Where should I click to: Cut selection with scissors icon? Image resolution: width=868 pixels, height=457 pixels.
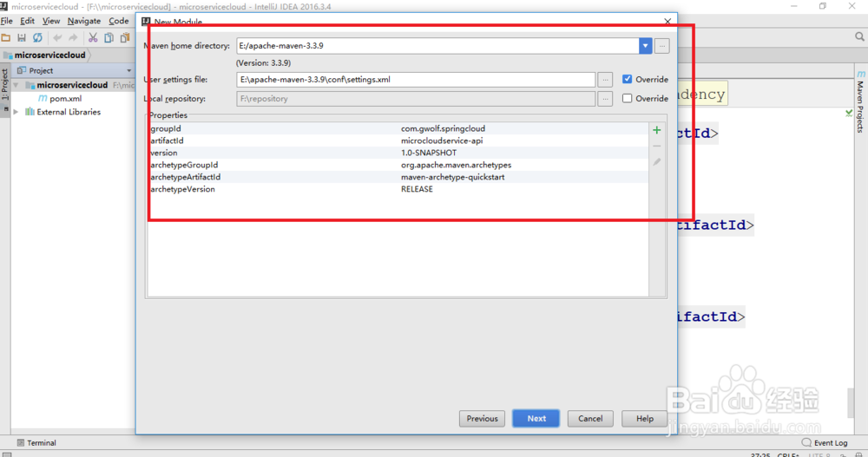pyautogui.click(x=93, y=37)
